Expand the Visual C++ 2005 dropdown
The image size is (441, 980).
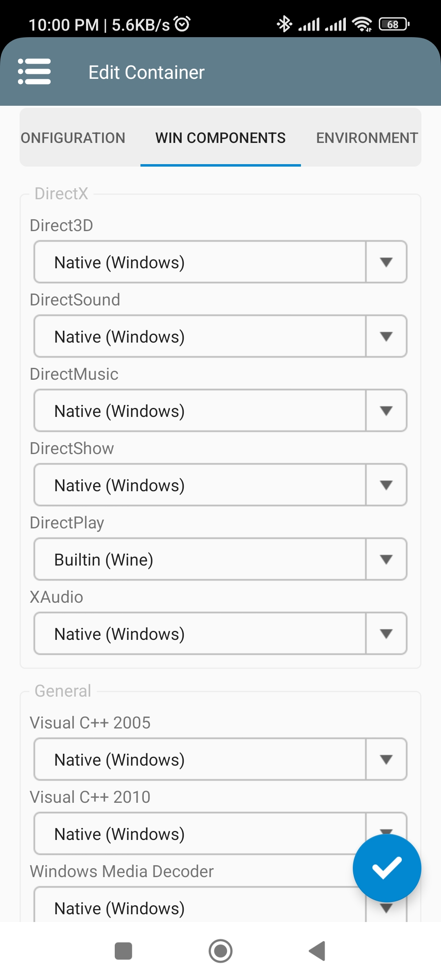220,759
